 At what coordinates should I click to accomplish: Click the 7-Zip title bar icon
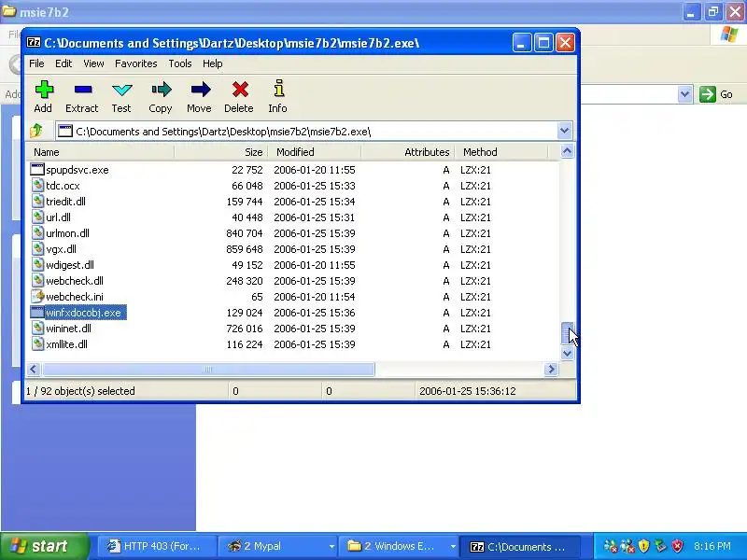(x=34, y=43)
